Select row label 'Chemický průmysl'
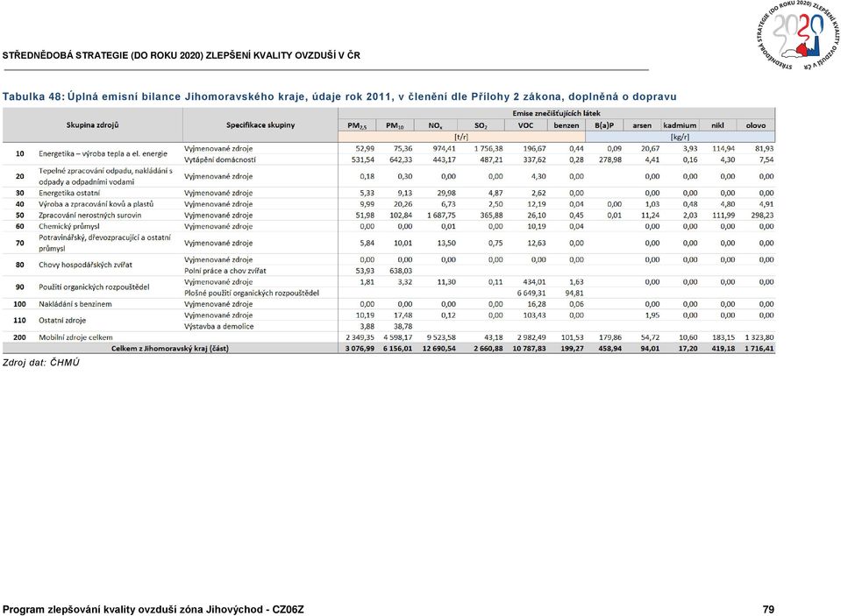 (x=68, y=226)
